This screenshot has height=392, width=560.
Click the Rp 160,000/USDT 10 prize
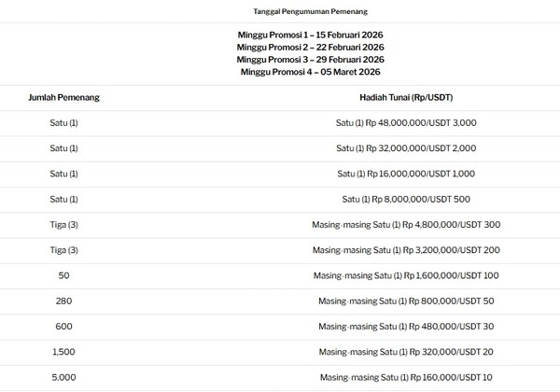coord(406,377)
